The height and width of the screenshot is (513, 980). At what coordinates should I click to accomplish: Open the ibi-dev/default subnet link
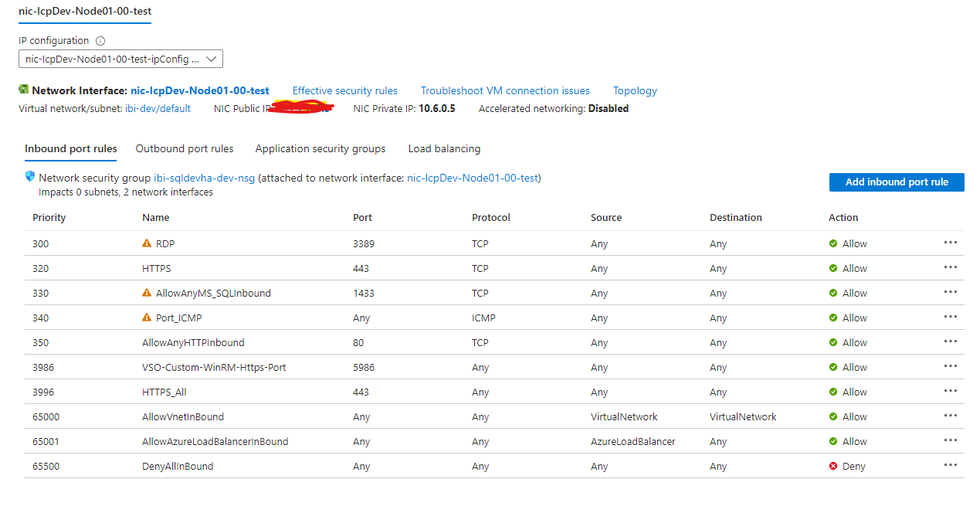coord(158,108)
